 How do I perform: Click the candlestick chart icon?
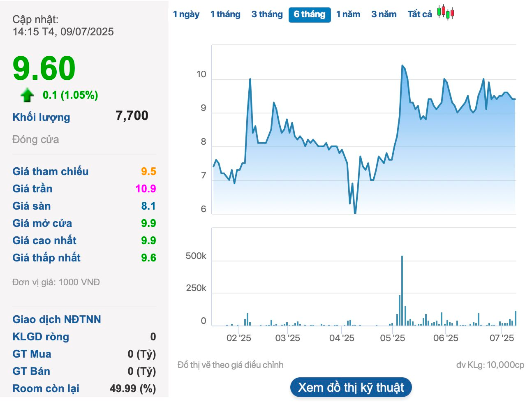pyautogui.click(x=445, y=13)
